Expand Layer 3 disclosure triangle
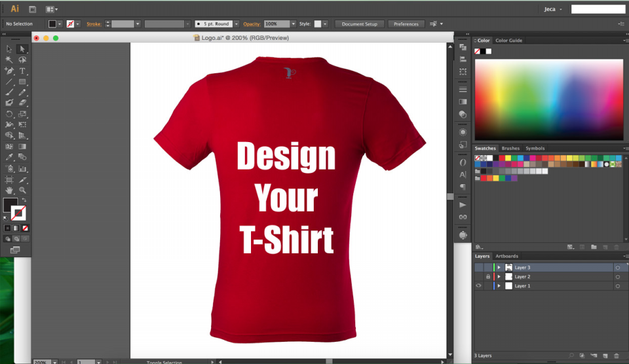 [499, 268]
